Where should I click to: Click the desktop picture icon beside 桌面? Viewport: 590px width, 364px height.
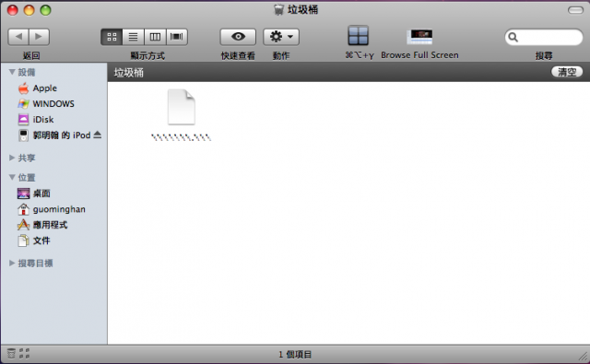[23, 194]
